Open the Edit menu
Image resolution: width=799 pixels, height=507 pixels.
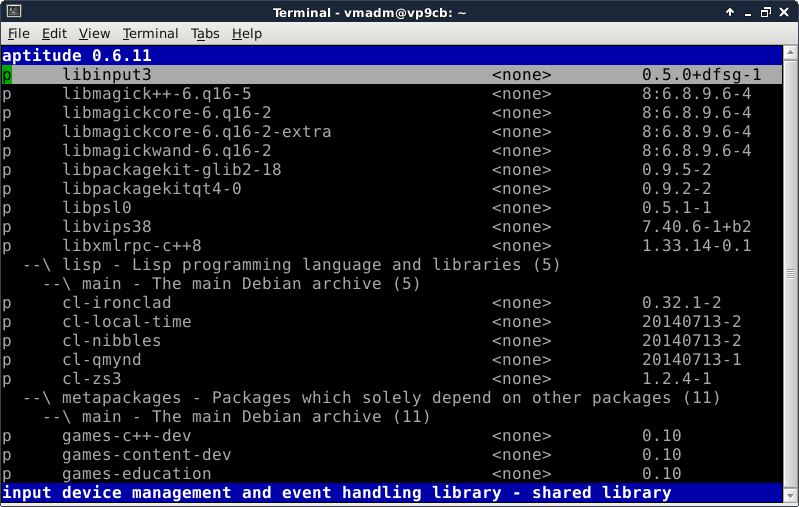pos(54,33)
